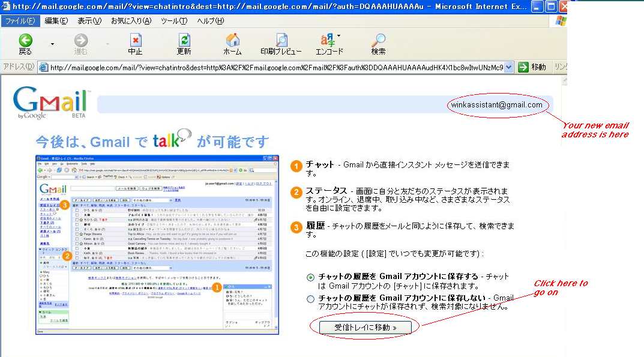
Task: Maximize the Internet Explorer window
Action: pyautogui.click(x=551, y=6)
